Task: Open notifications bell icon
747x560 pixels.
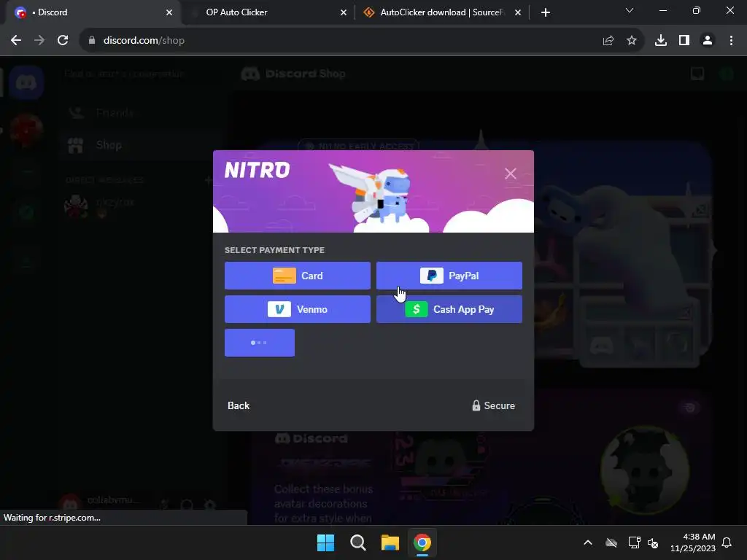Action: click(x=727, y=542)
